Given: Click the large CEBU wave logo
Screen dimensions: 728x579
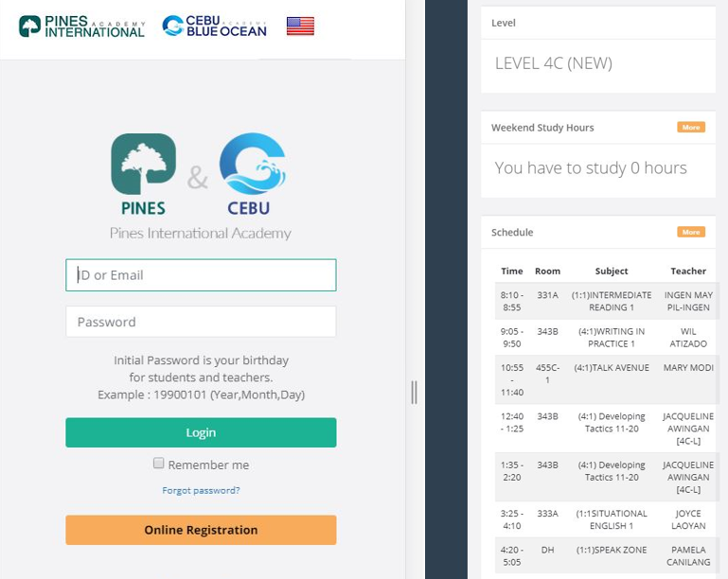Looking at the screenshot, I should pyautogui.click(x=252, y=175).
